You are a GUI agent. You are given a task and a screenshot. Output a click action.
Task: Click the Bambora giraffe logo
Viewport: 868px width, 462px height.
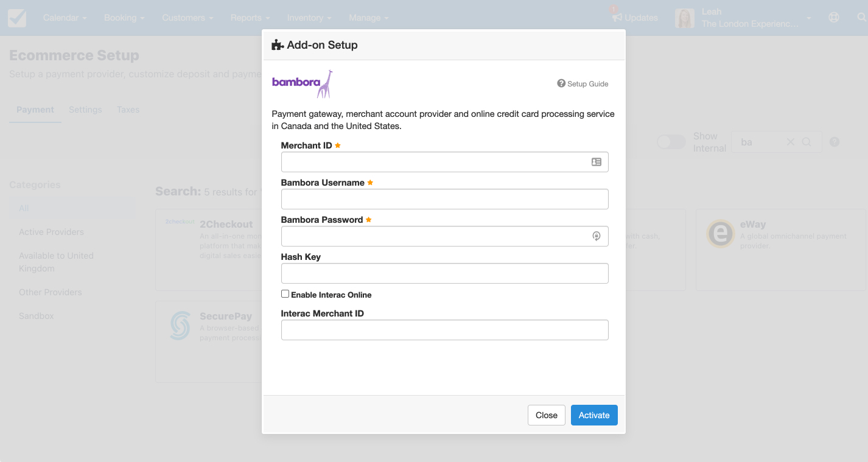point(303,84)
